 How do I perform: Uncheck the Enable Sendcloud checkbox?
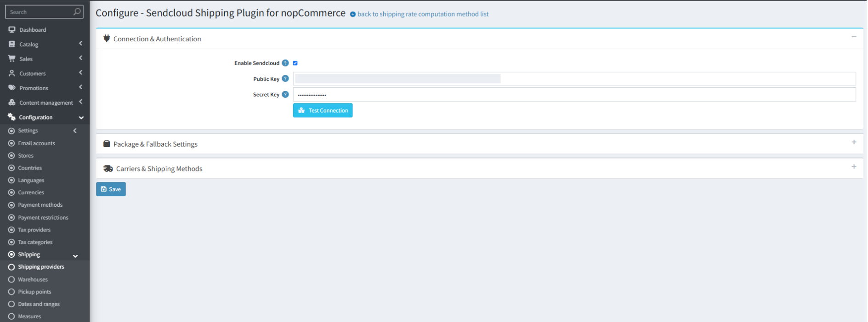(x=295, y=63)
